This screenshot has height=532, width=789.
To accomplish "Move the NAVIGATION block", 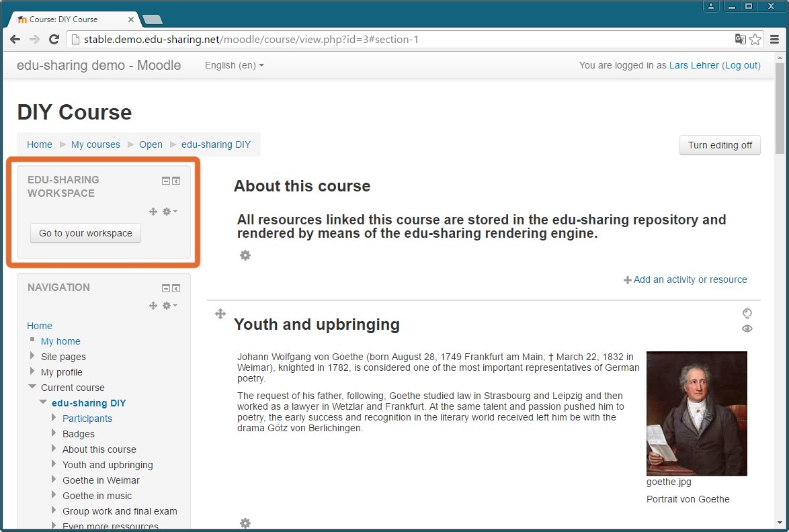I will (153, 306).
